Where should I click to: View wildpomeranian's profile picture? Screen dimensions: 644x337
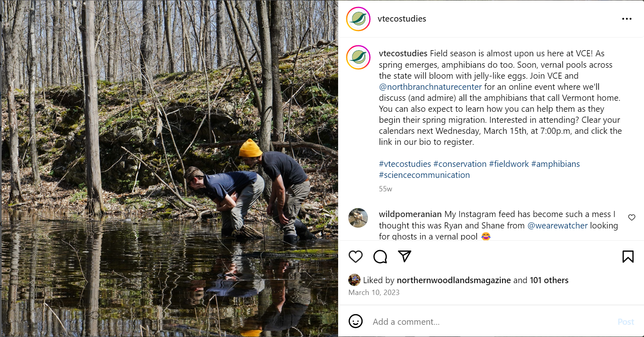click(x=358, y=218)
